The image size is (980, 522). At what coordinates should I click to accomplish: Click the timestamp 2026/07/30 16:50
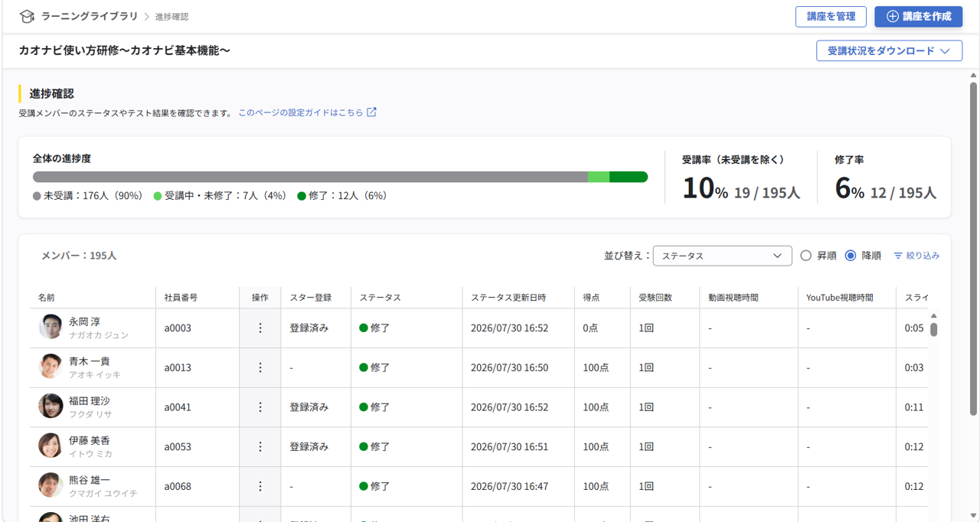click(509, 368)
